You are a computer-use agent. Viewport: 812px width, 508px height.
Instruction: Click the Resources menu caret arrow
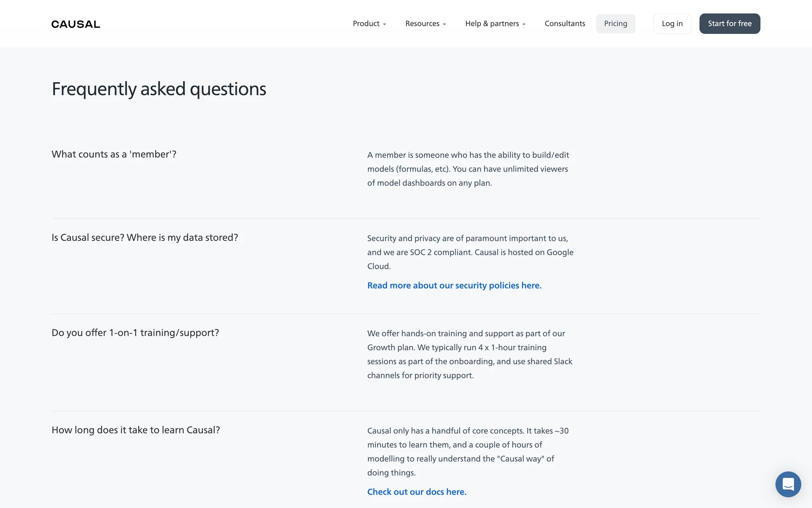(x=444, y=25)
